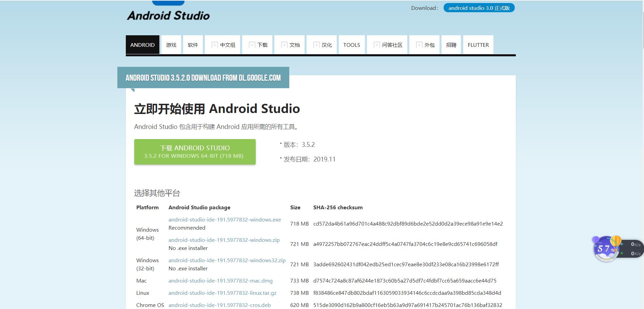Download android-studio-ide-191.5977832-cros.deb
Image resolution: width=644 pixels, height=309 pixels.
pyautogui.click(x=219, y=305)
